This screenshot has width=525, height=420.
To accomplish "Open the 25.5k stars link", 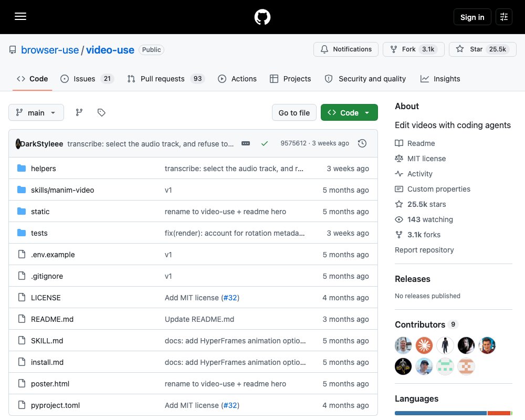I will pyautogui.click(x=421, y=204).
